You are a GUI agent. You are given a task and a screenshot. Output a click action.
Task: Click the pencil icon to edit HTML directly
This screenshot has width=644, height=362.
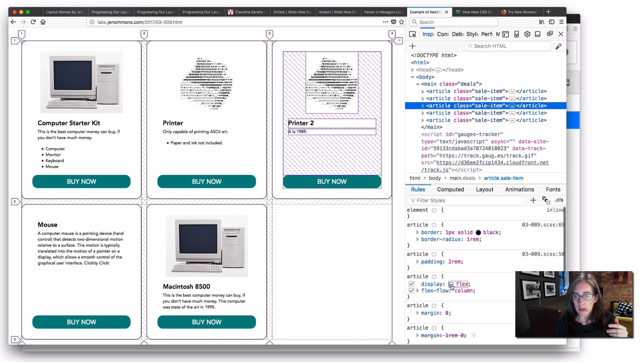point(559,46)
